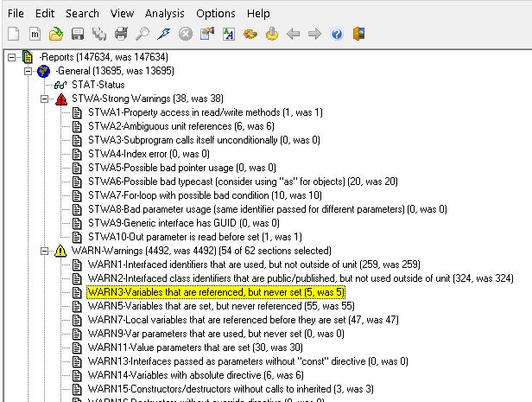This screenshot has height=402, width=532.
Task: Click the gray stop/cancel X icon
Action: [x=185, y=34]
